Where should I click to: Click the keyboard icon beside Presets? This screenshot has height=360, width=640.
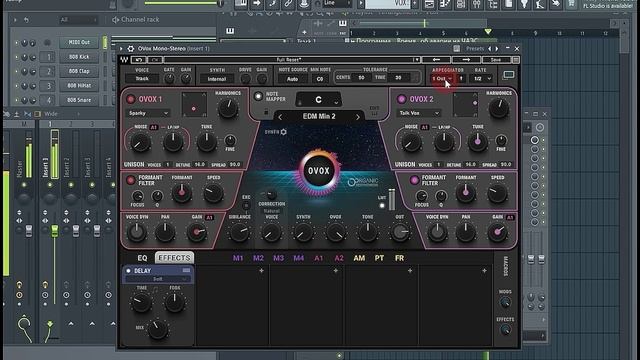tap(456, 49)
